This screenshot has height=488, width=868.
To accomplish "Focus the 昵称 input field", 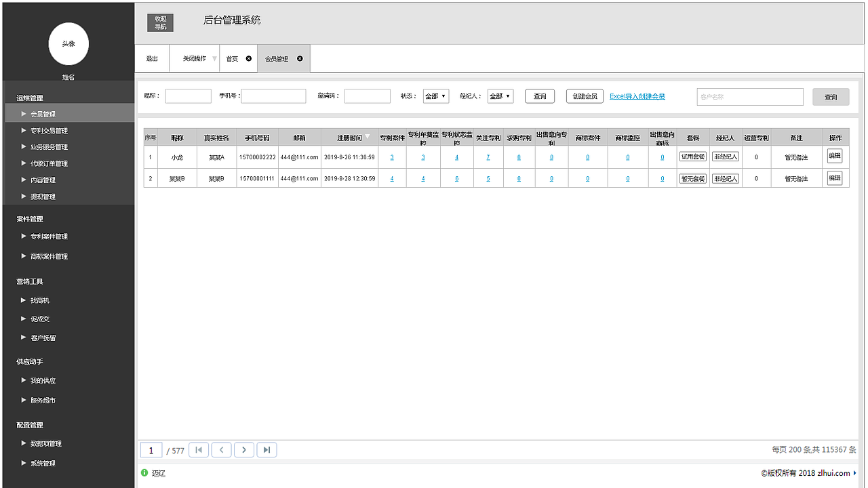I will coord(189,96).
